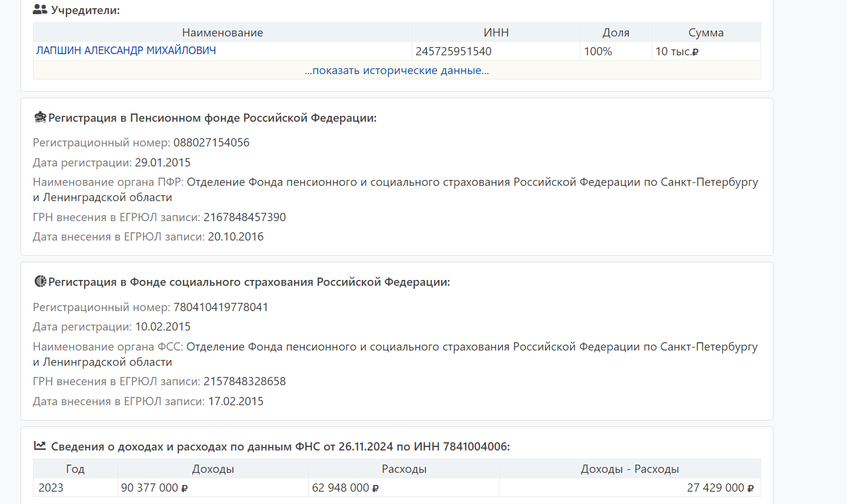Click the Наименование органа ПФР value text

tap(395, 189)
